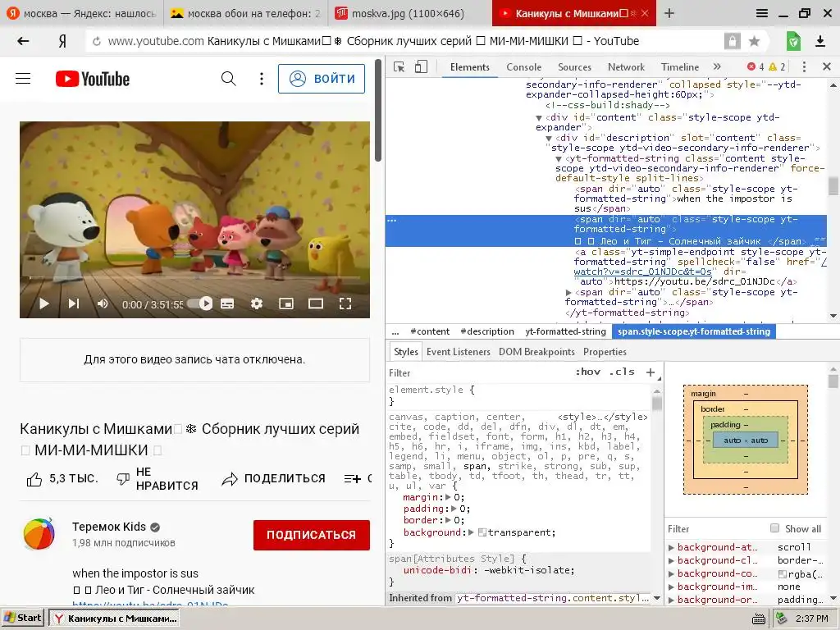The image size is (840, 630).
Task: Toggle video autoplay switch
Action: 200,304
